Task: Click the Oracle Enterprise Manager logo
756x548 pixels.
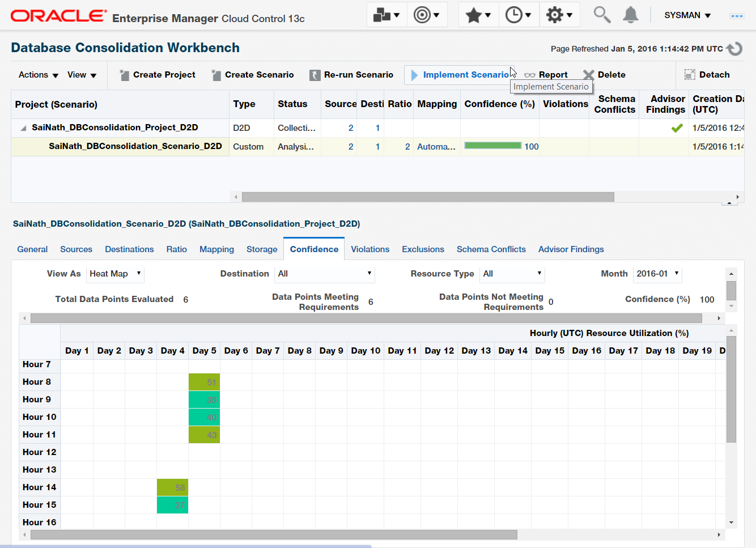Action: [158, 16]
